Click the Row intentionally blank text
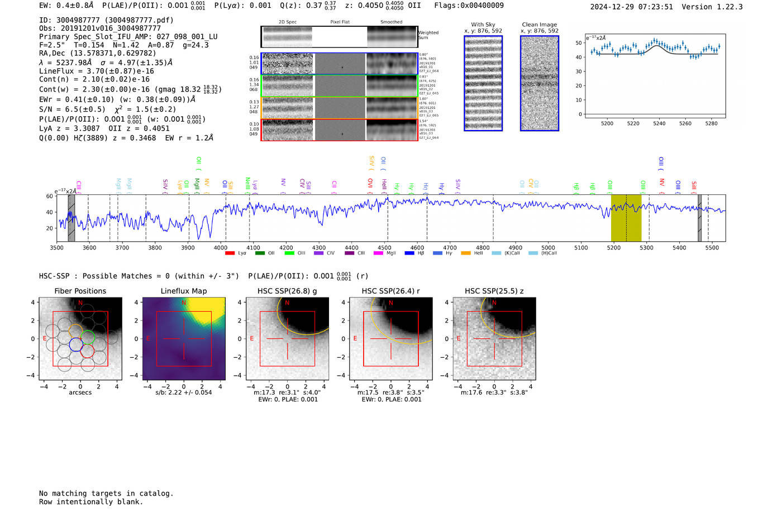Image resolution: width=782 pixels, height=532 pixels. [91, 502]
